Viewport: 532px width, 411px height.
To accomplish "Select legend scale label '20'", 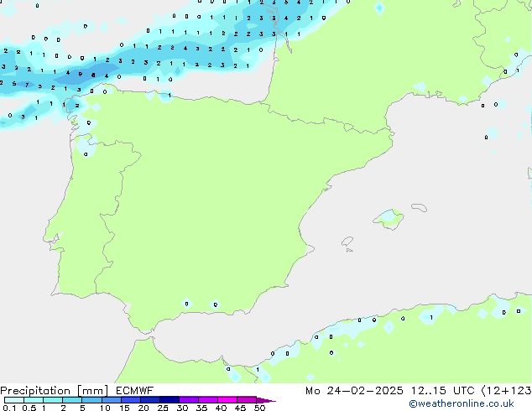I will [143, 408].
